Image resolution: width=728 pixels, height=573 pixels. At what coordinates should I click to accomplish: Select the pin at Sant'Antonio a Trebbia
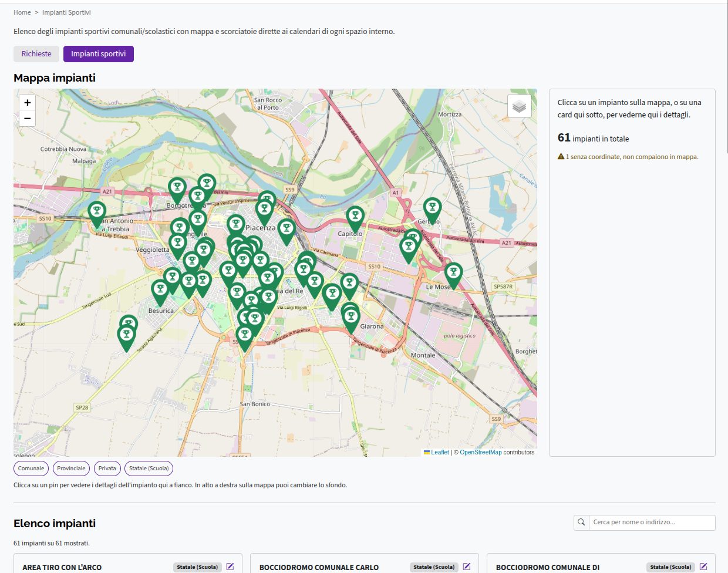coord(97,215)
